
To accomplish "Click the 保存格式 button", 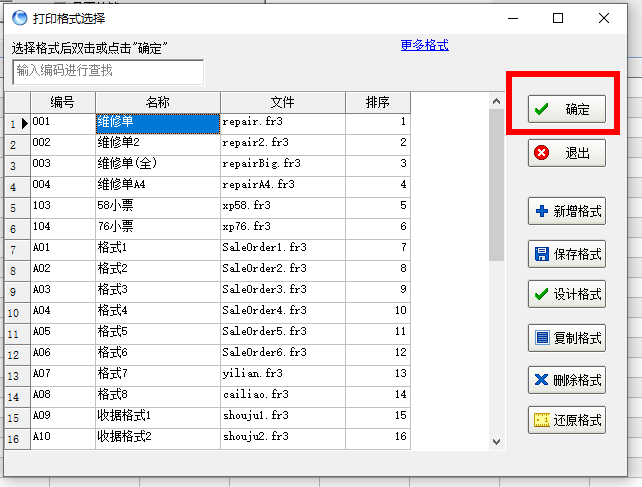I will pos(567,254).
